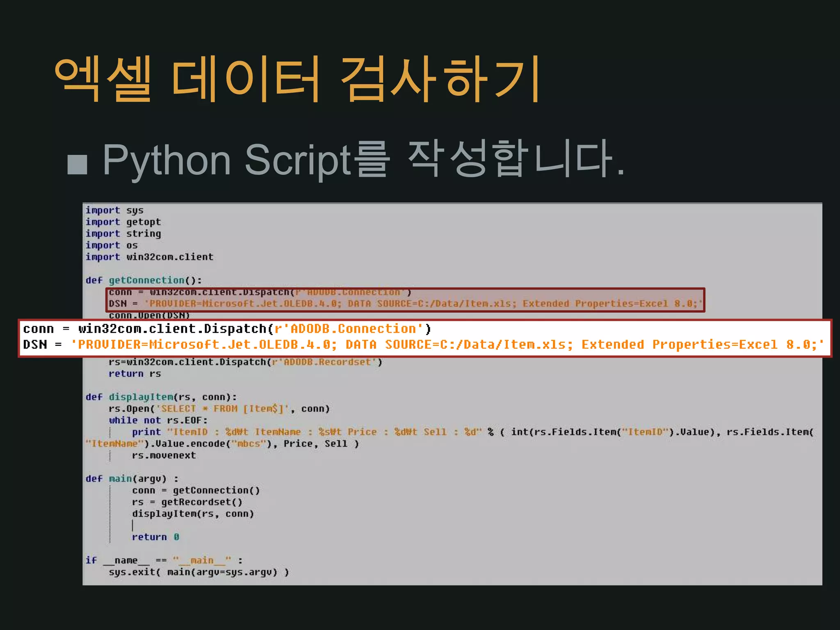The height and width of the screenshot is (630, 840).
Task: Click the print statement line with 'ItemID'
Action: pos(472,432)
